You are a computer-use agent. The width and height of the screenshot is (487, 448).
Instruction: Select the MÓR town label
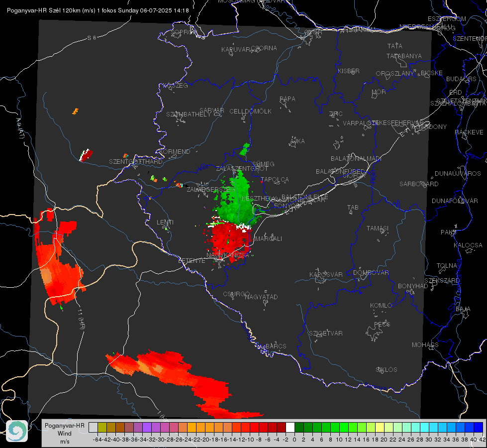pos(379,92)
